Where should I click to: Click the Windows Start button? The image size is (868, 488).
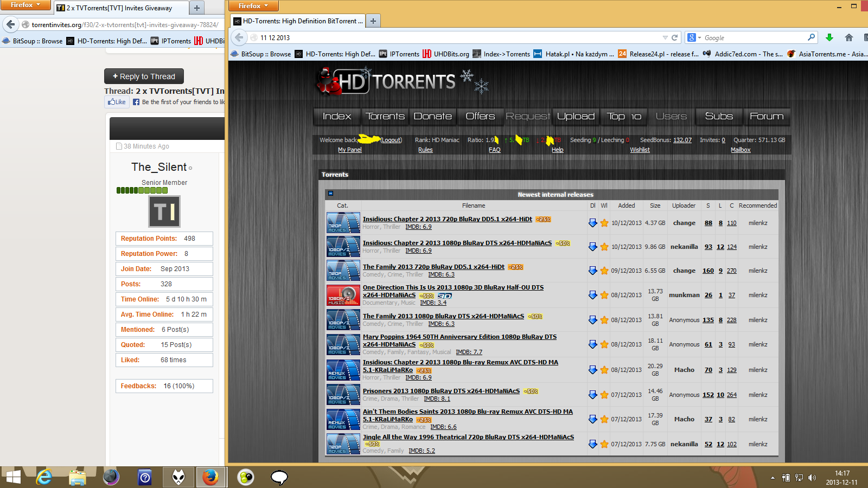coord(13,477)
